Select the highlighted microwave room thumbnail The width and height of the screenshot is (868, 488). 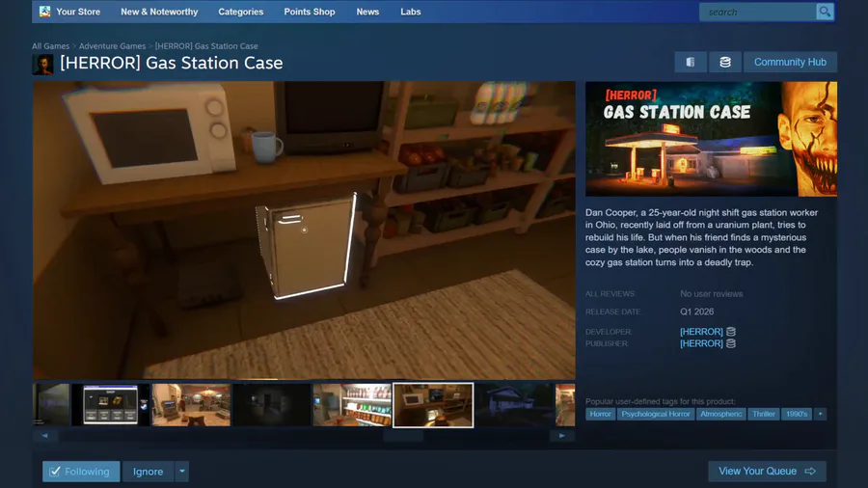(x=433, y=405)
